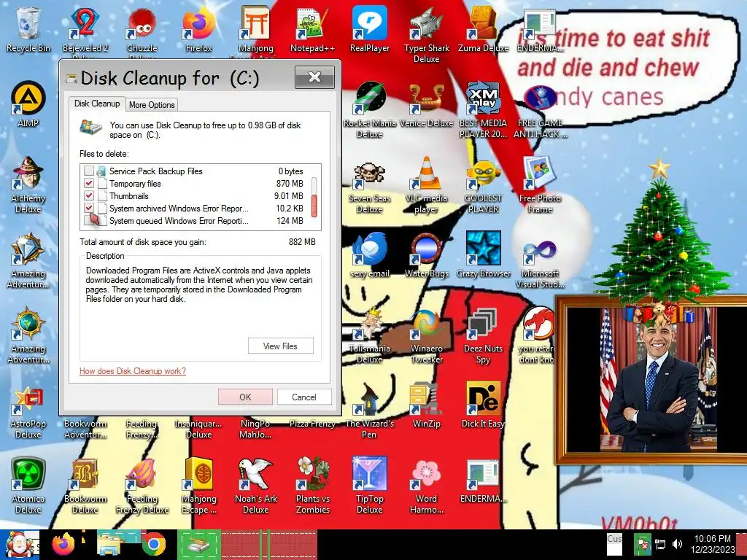This screenshot has width=747, height=560.
Task: Uncheck Temporary files checkbox
Action: pos(88,183)
